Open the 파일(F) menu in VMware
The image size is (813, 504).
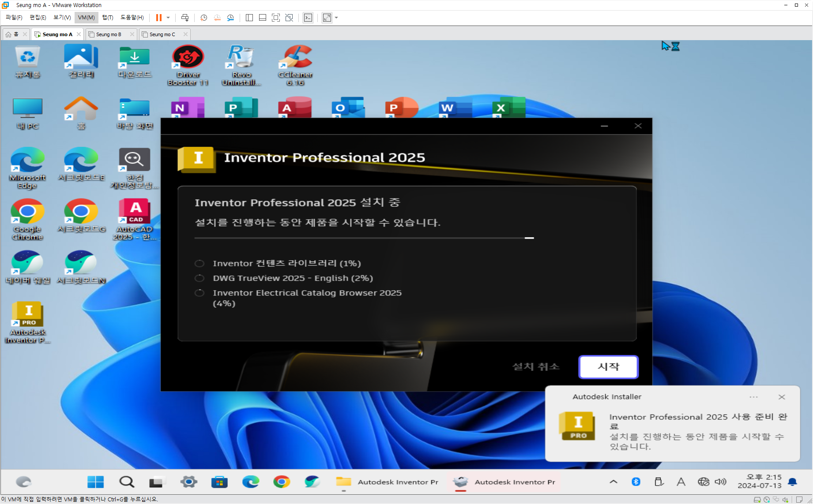[14, 18]
